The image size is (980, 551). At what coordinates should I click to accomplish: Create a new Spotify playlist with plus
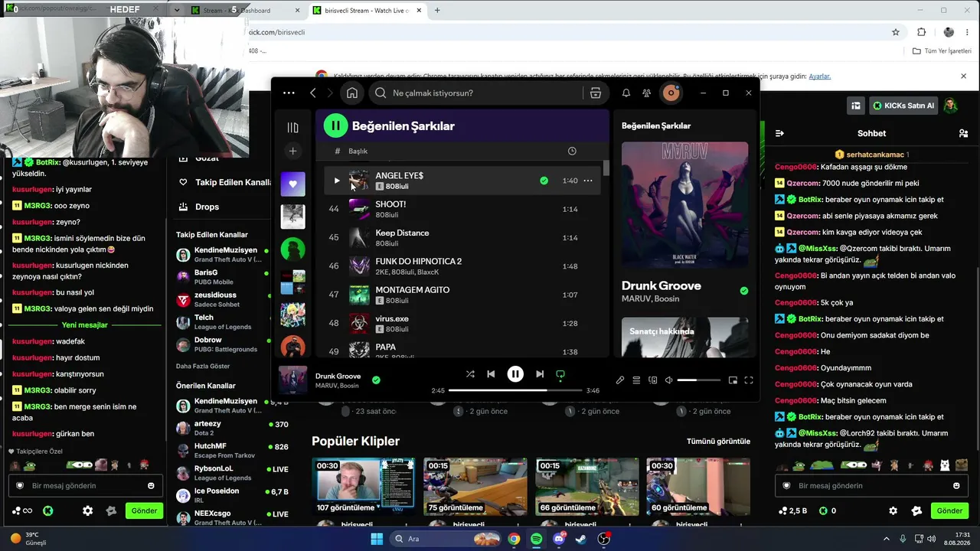coord(292,151)
